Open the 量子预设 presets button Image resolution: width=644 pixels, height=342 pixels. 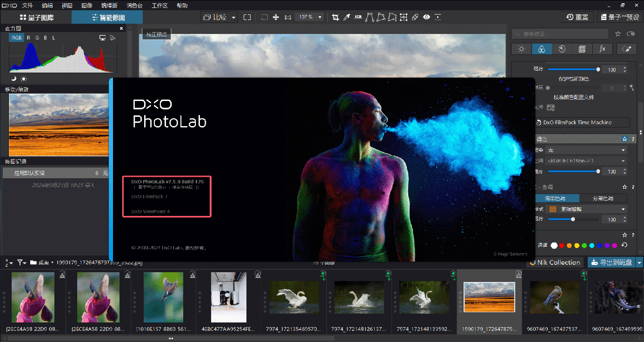click(x=620, y=17)
